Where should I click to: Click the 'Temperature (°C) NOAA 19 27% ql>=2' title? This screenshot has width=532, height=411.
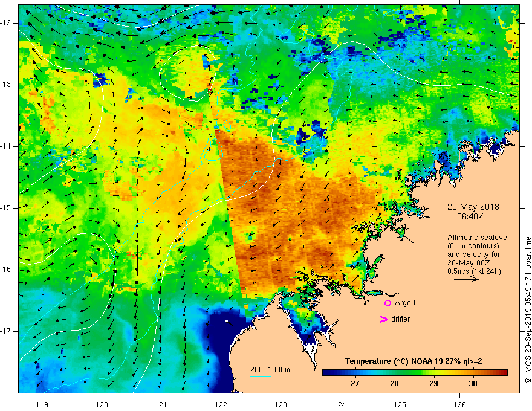(414, 361)
